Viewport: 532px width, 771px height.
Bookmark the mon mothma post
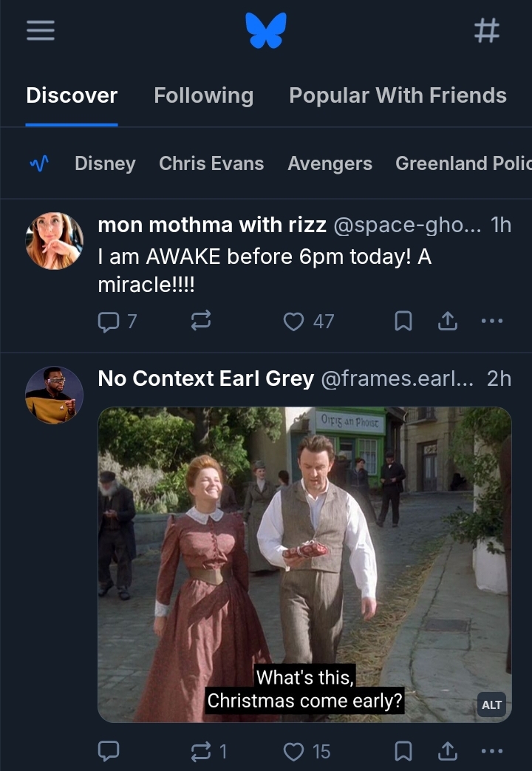click(x=403, y=321)
